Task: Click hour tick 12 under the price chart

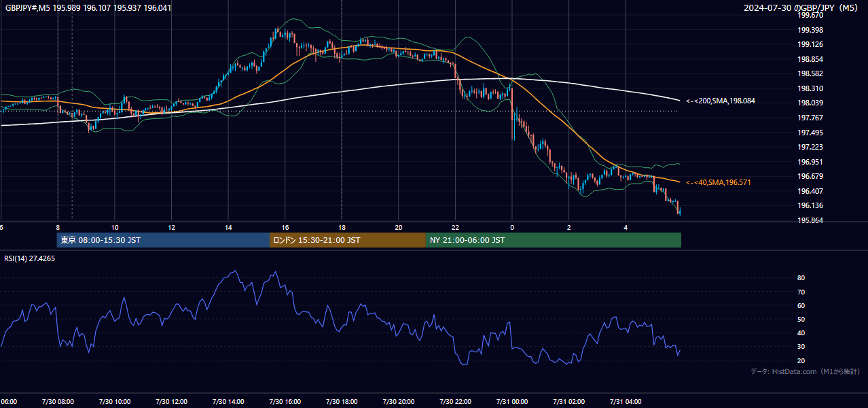Action: click(171, 228)
